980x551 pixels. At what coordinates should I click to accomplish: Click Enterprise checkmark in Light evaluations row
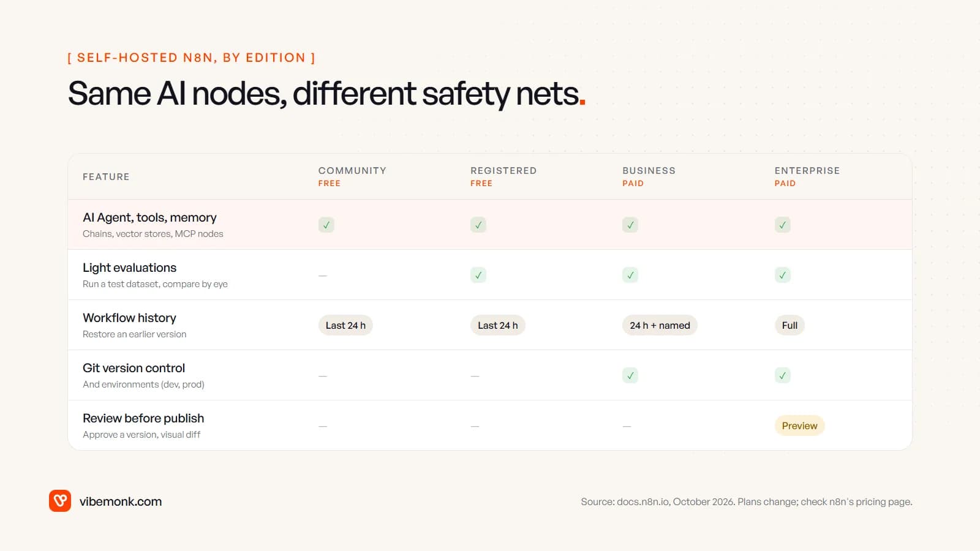(783, 275)
